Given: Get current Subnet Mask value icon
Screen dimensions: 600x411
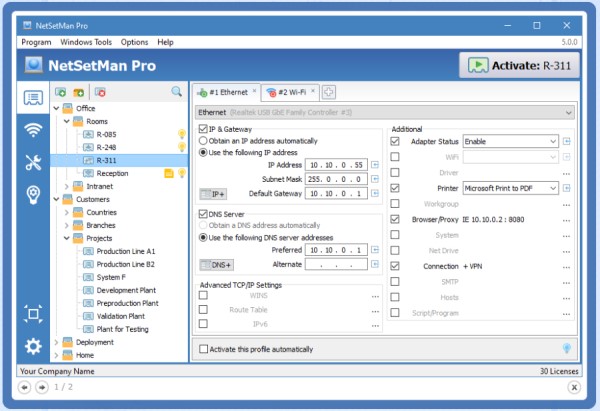Looking at the screenshot, I should click(x=375, y=179).
